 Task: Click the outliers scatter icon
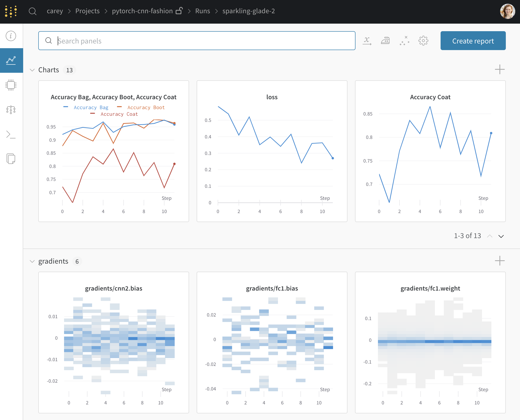point(404,41)
